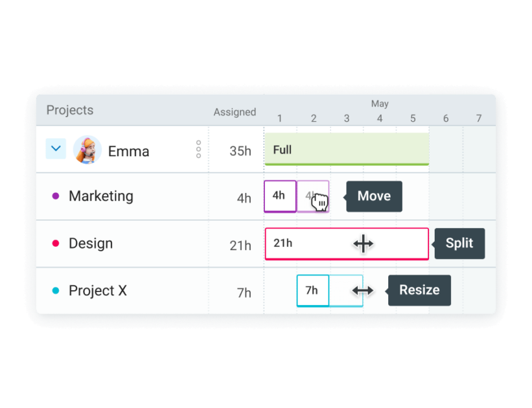Select the pink dot next to Design
This screenshot has height=408, width=532.
click(57, 243)
